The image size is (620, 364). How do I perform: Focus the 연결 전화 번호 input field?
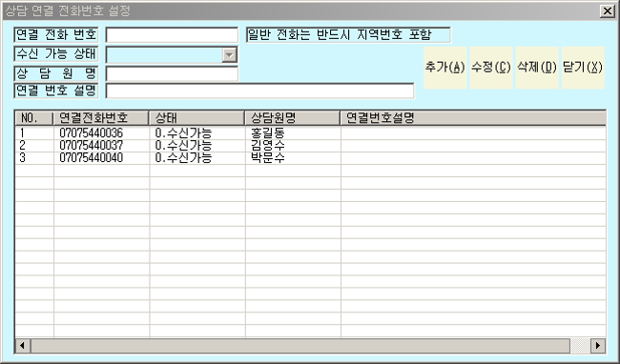[x=172, y=35]
